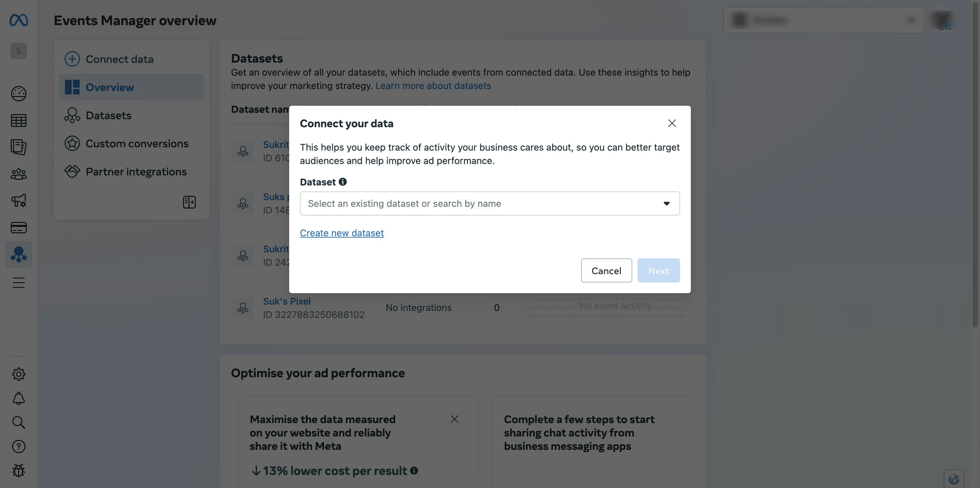Open the dataset selection dropdown

[489, 204]
